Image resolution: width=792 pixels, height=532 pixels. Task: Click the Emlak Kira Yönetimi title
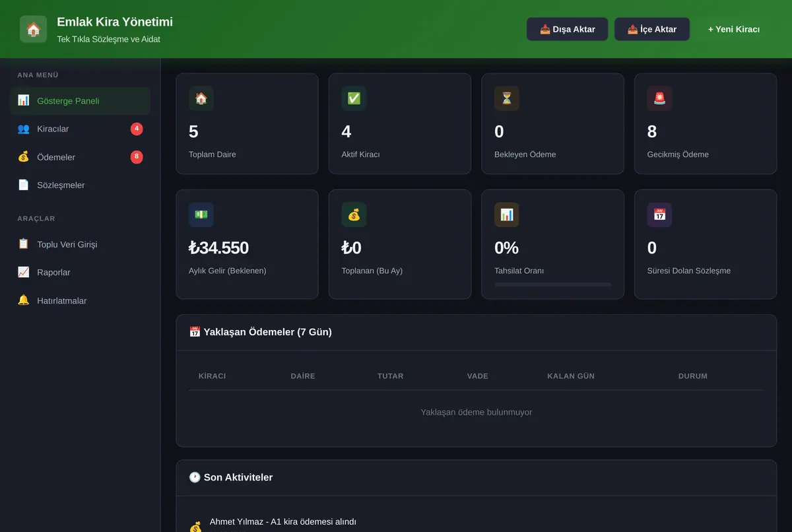115,22
